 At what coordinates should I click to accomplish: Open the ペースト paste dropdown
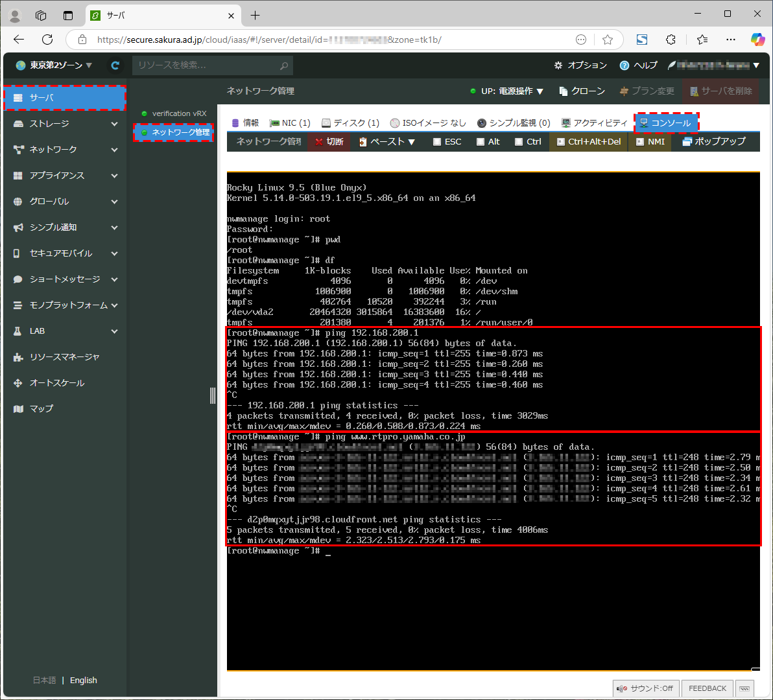388,142
